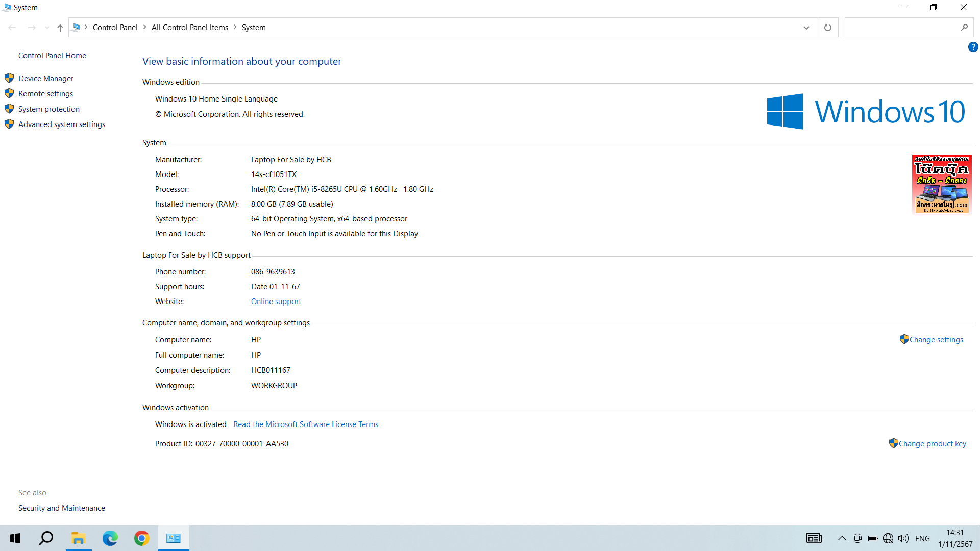Image resolution: width=980 pixels, height=551 pixels.
Task: Open File Explorer from taskbar
Action: (78, 538)
